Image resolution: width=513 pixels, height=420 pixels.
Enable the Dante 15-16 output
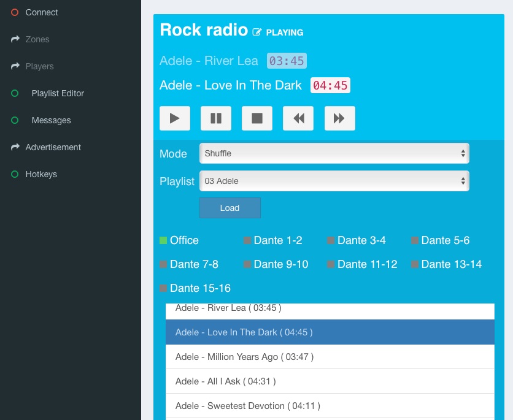click(163, 288)
